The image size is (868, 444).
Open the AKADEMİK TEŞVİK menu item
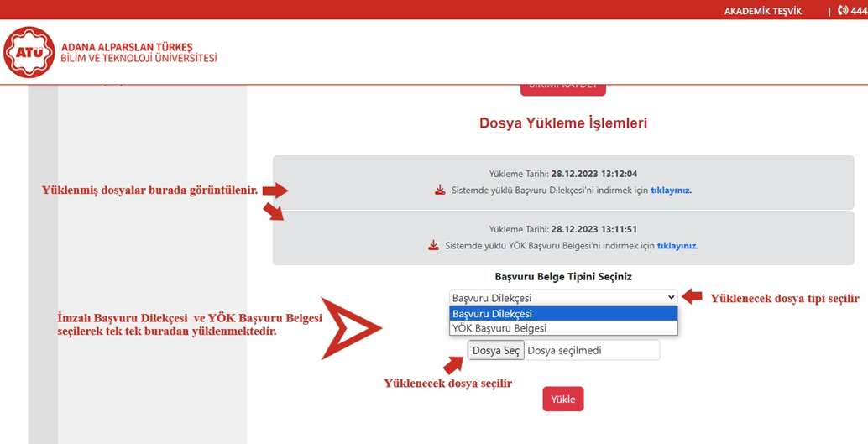762,11
